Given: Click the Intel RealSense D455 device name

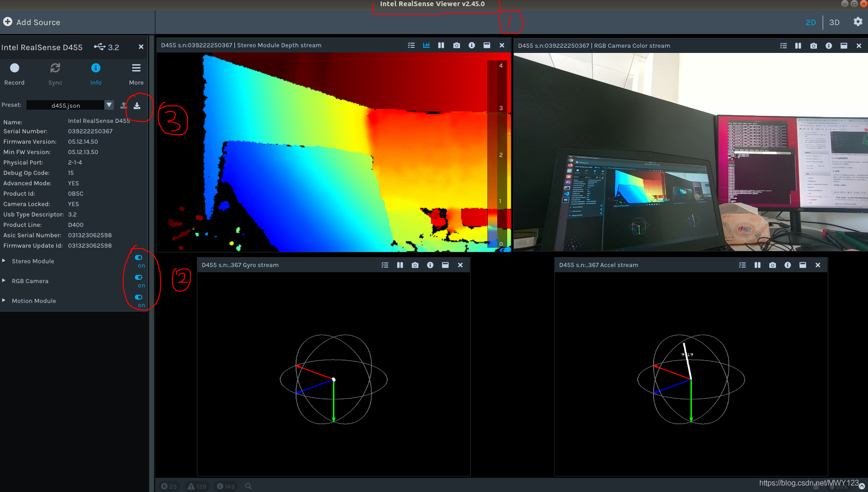Looking at the screenshot, I should [x=42, y=47].
